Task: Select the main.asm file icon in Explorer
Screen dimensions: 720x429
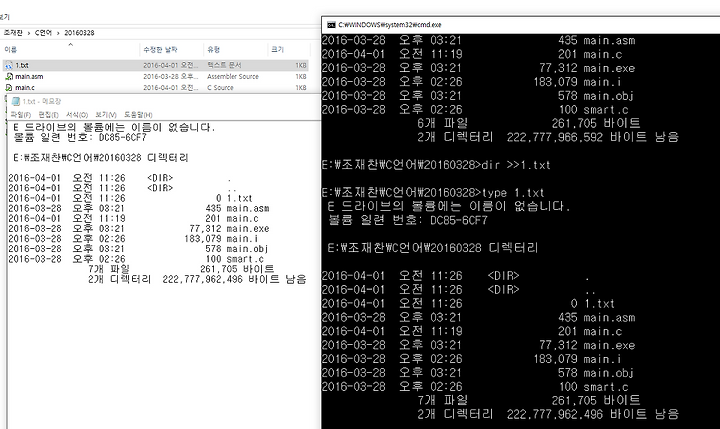Action: coord(9,77)
